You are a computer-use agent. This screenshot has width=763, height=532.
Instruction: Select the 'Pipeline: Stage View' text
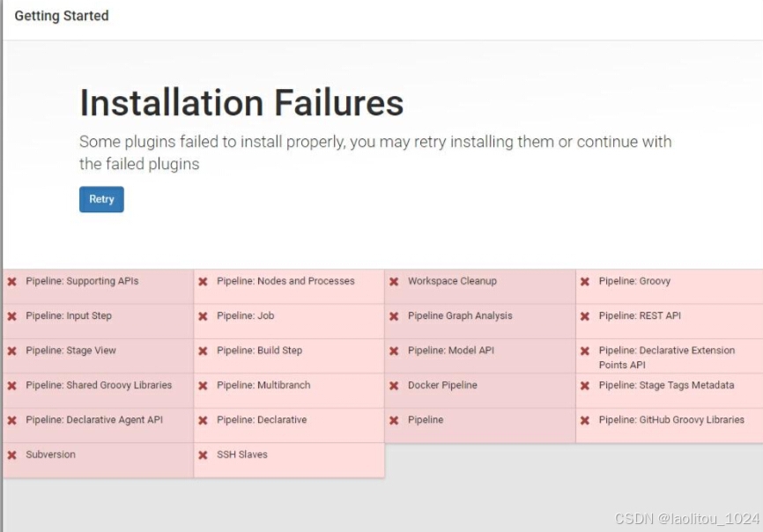tap(71, 351)
